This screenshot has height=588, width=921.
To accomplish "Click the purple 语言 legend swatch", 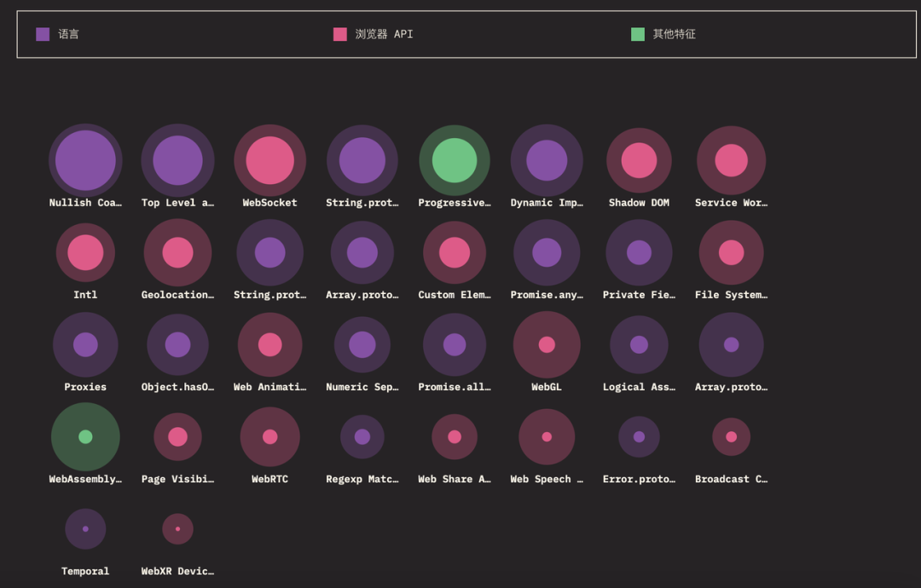I will click(43, 34).
